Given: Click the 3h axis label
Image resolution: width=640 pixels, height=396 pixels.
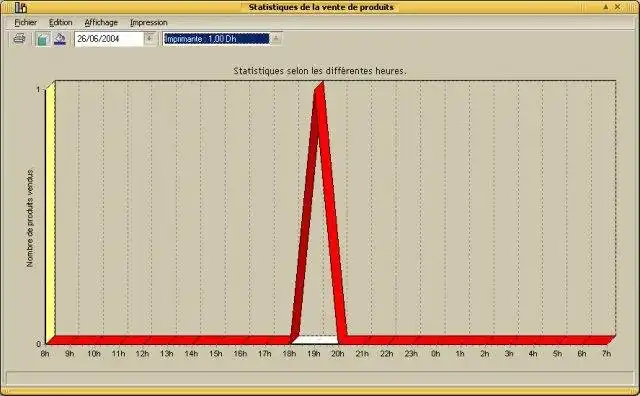Looking at the screenshot, I should 509,354.
